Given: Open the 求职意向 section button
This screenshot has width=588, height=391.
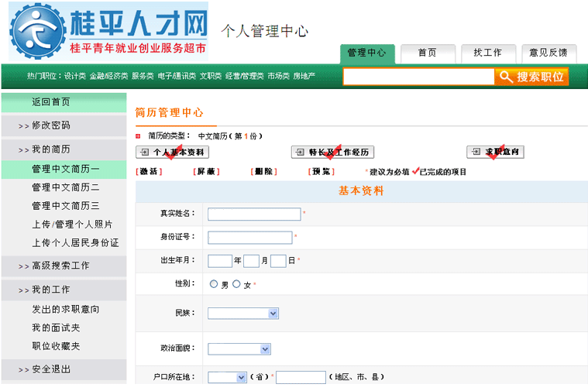Looking at the screenshot, I should point(495,153).
